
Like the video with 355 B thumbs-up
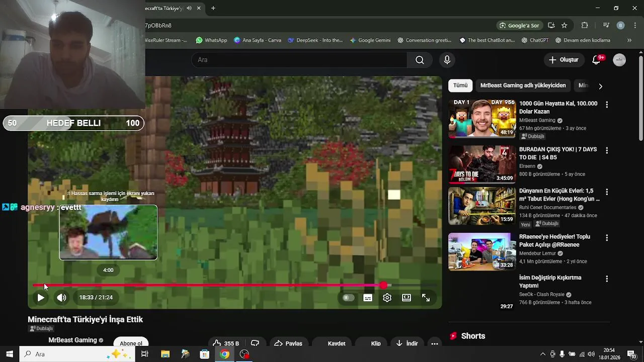point(225,343)
